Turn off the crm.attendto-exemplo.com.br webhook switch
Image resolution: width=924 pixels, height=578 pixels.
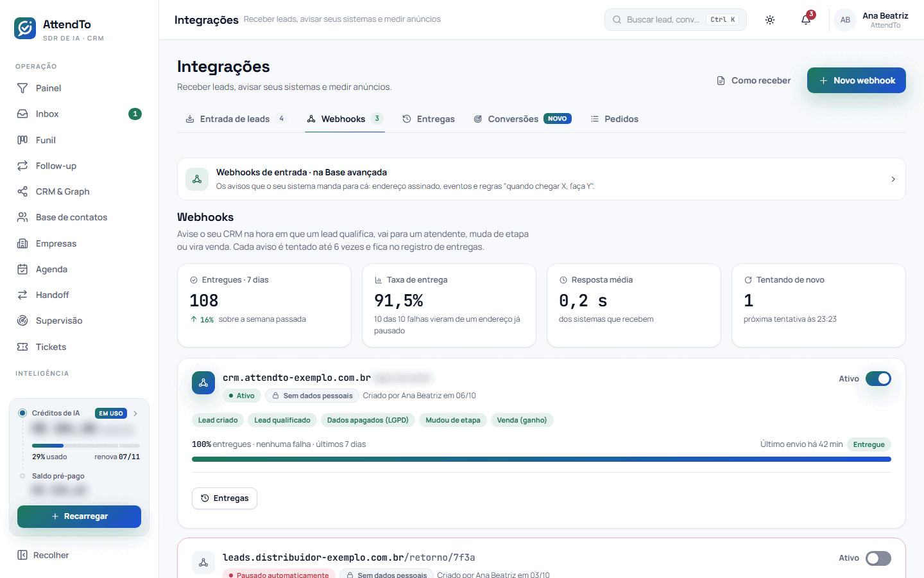point(878,379)
